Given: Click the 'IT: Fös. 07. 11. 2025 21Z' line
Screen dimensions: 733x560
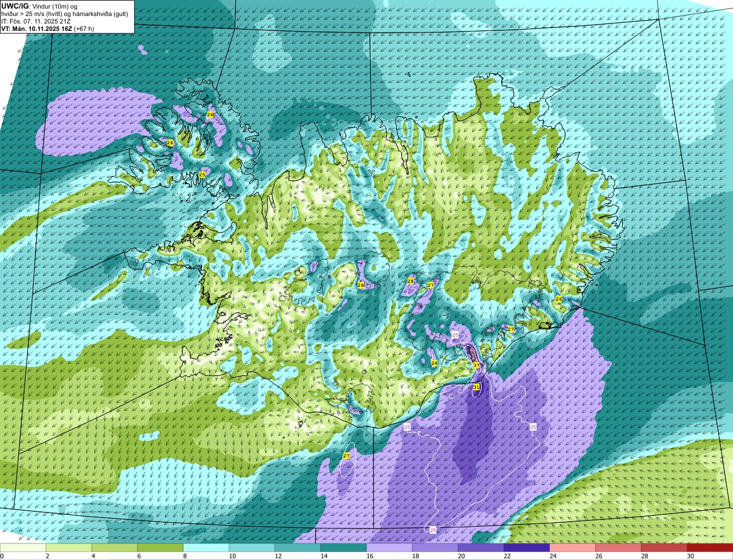Looking at the screenshot, I should pyautogui.click(x=36, y=21).
